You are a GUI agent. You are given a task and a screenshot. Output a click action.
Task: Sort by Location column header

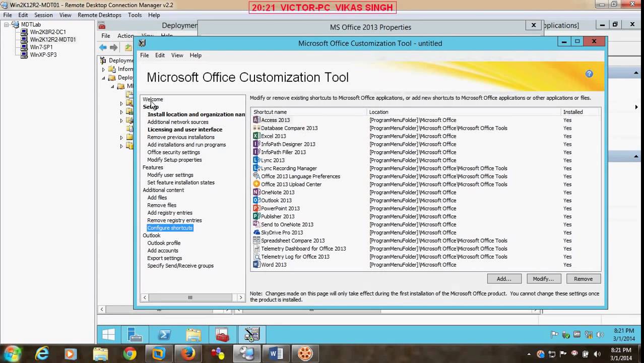pos(464,112)
